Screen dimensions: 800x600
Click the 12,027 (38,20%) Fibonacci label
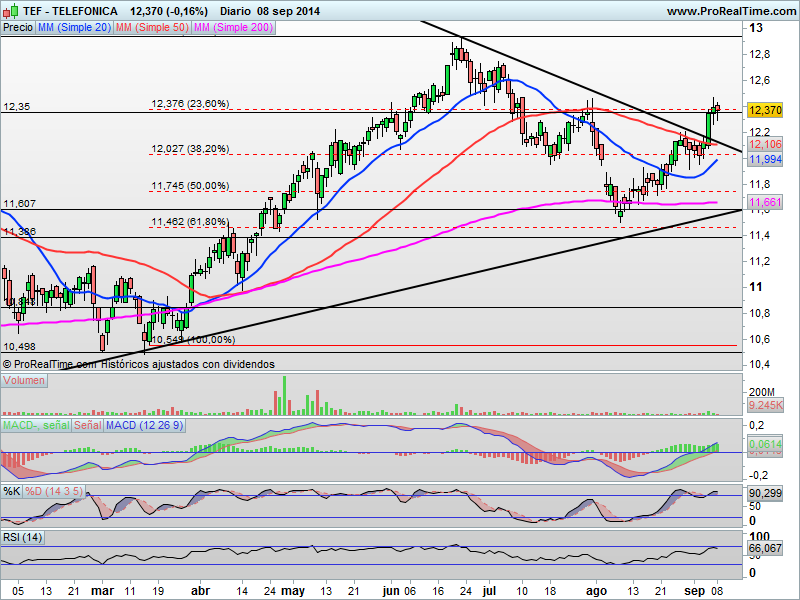[190, 149]
